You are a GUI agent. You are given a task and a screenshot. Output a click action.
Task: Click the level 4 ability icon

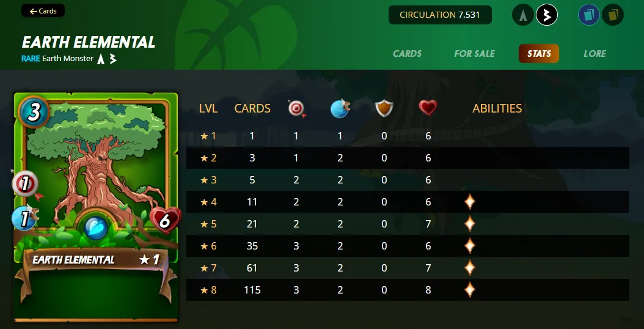470,202
